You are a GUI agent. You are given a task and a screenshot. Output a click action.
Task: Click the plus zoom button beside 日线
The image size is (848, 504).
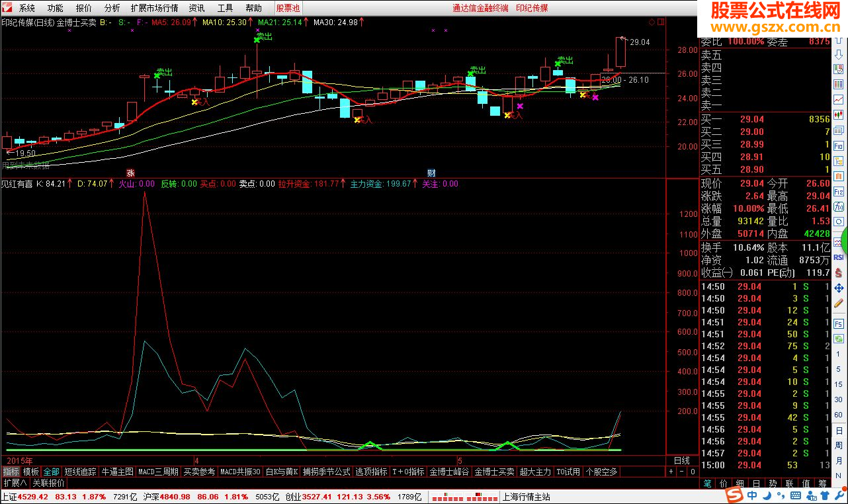pyautogui.click(x=671, y=472)
